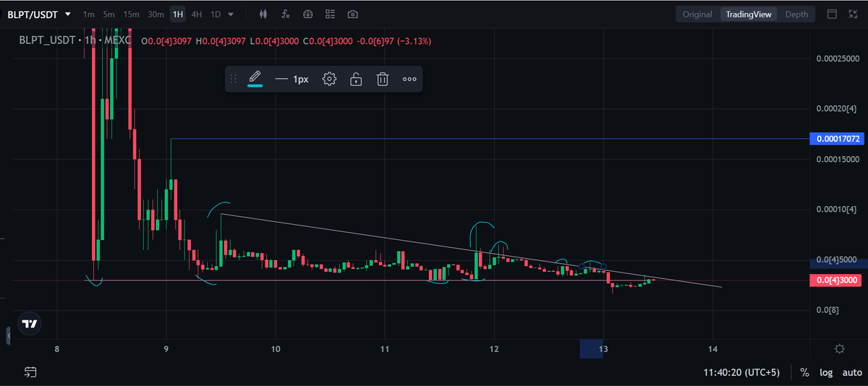Delete the drawing with trash icon
Viewport: 868px width, 386px height.
383,80
